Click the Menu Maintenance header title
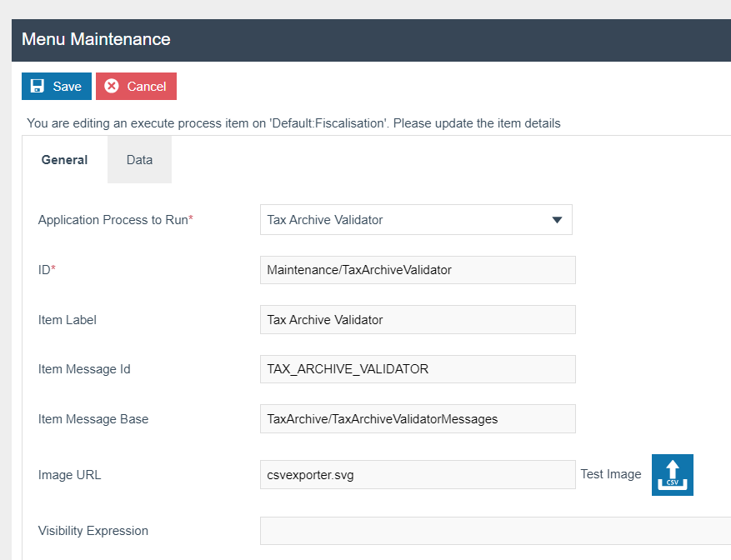Screen dimensions: 731x560 [96, 39]
